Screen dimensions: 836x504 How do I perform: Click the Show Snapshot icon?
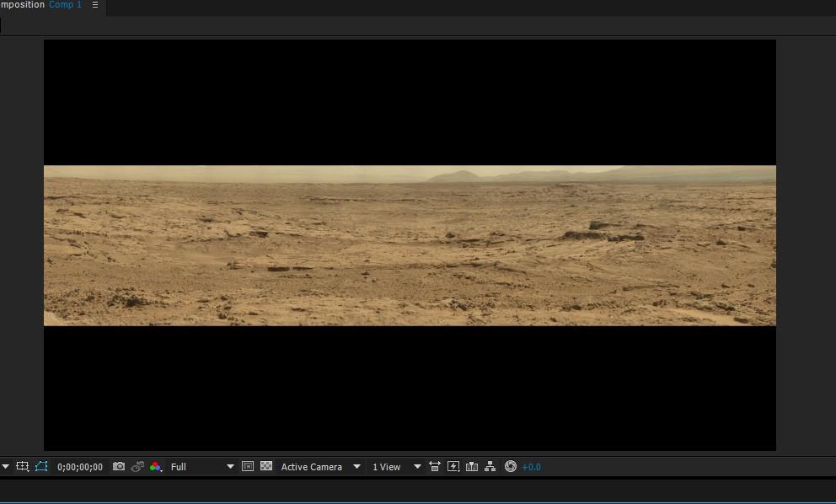(x=137, y=466)
